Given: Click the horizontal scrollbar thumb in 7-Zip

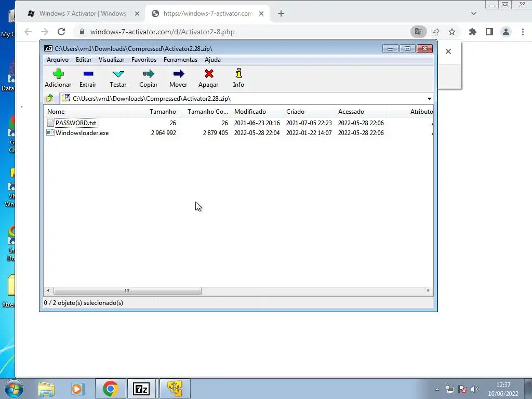Looking at the screenshot, I should (x=127, y=291).
